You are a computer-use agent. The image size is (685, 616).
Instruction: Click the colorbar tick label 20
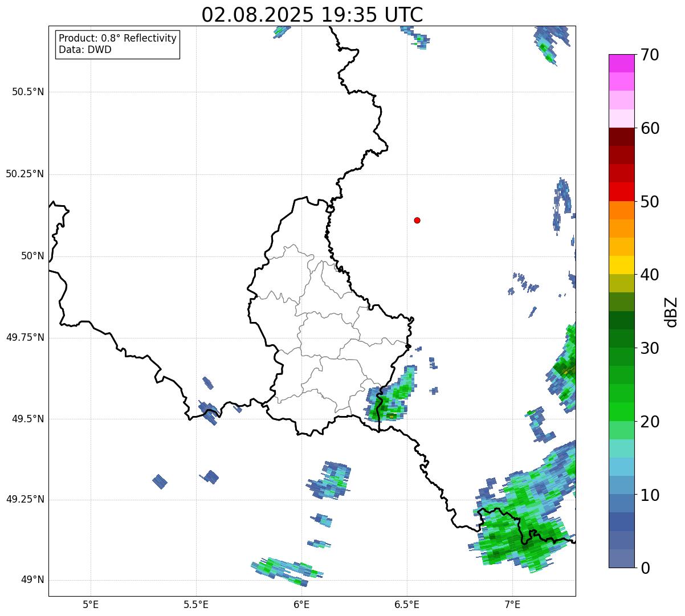pyautogui.click(x=650, y=422)
